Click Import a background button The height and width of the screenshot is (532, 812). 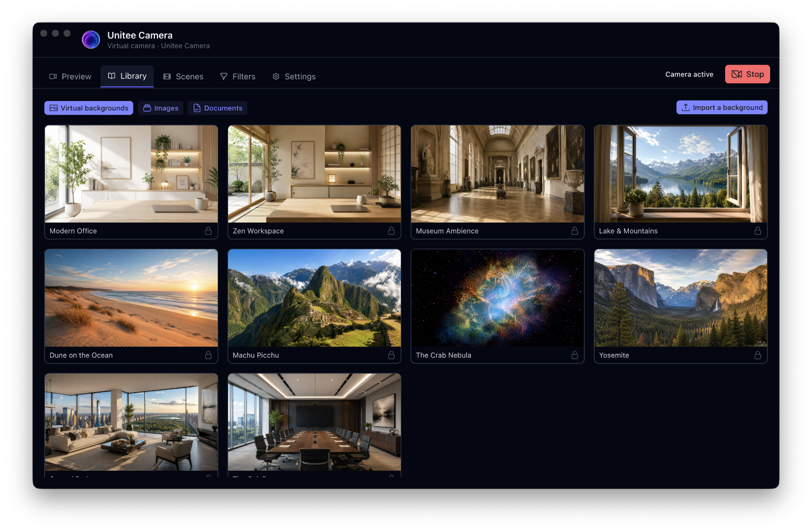pos(722,107)
